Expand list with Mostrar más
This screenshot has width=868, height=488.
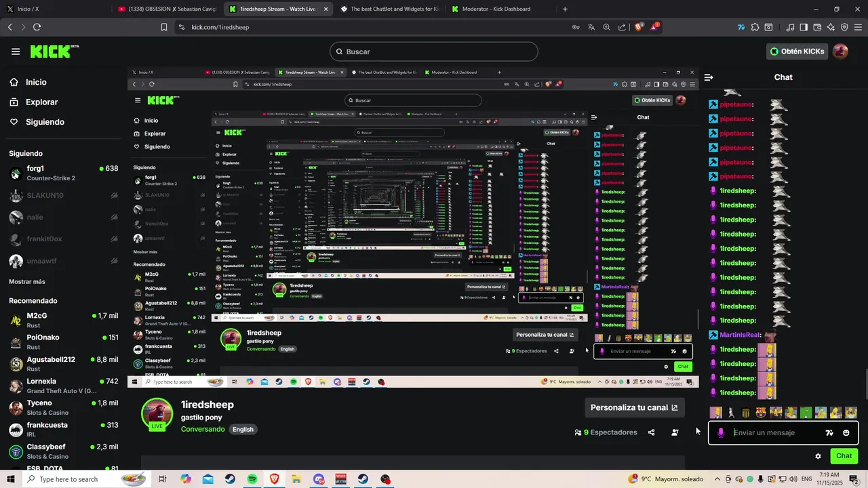tap(27, 281)
